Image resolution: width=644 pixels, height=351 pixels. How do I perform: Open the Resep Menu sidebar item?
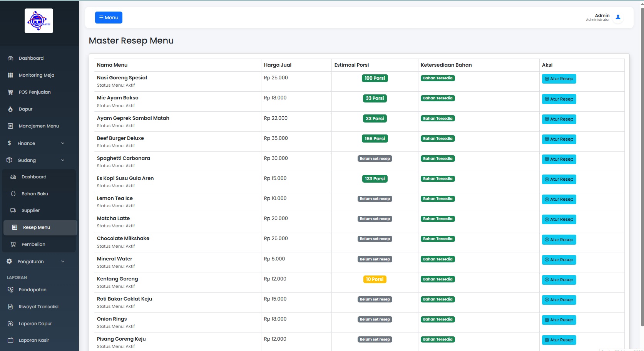[x=40, y=227]
